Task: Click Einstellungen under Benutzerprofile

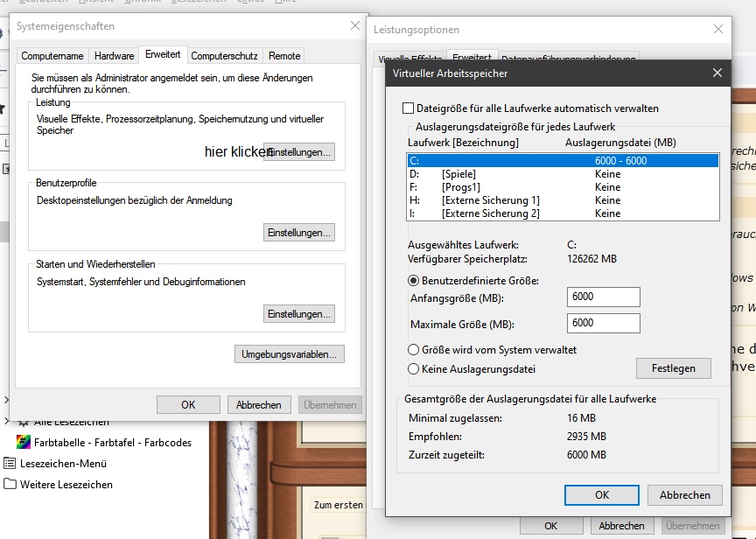Action: click(299, 233)
